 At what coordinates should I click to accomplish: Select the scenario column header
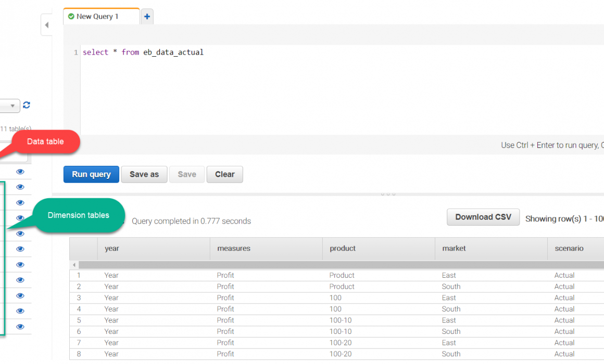pos(569,249)
